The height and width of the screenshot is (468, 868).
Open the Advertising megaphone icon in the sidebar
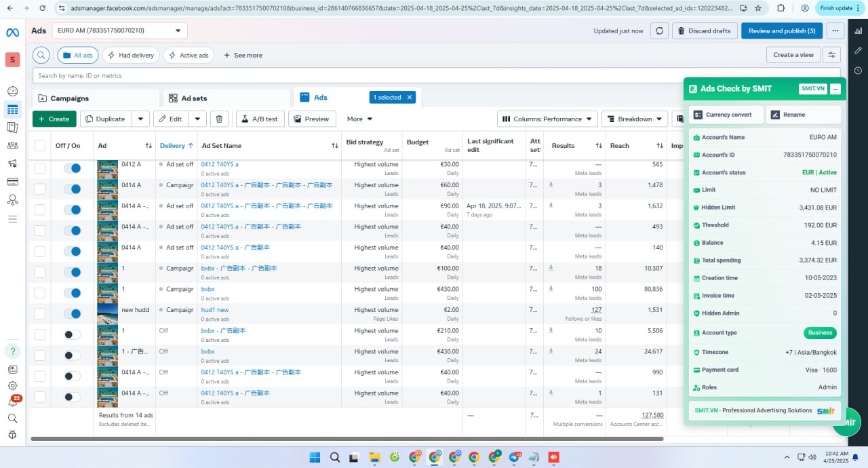tap(12, 163)
